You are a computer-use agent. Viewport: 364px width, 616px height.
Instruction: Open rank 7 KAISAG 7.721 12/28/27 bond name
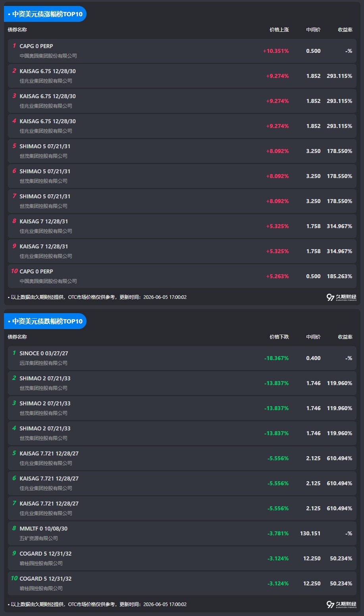(49, 504)
